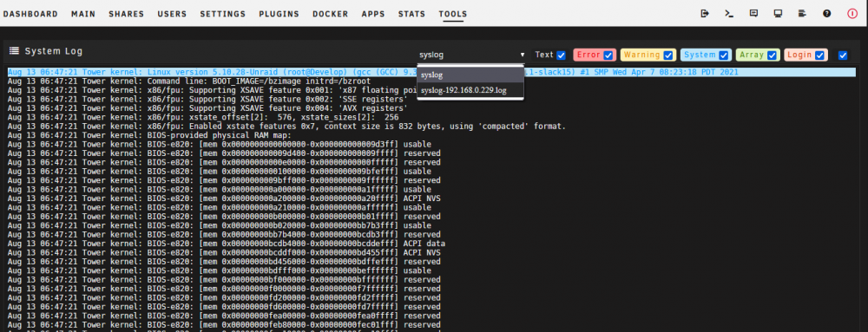Screen dimensions: 868x332
Task: Uncheck the Text filter checkbox
Action: (x=562, y=55)
